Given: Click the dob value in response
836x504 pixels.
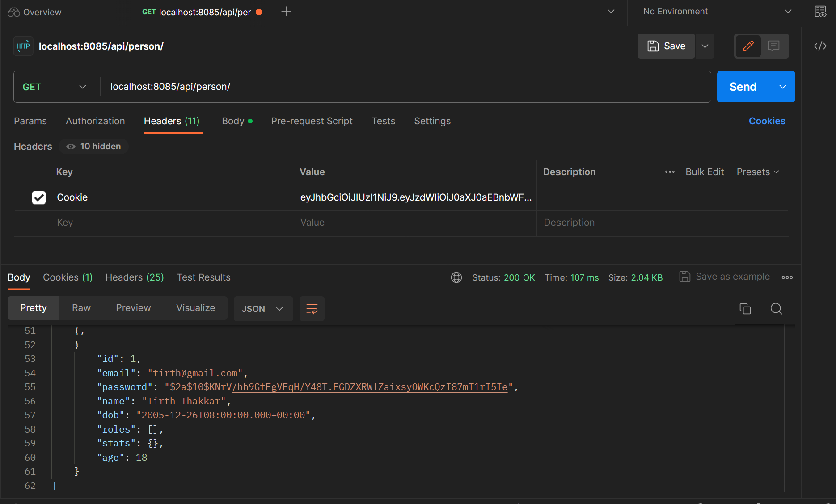Looking at the screenshot, I should (x=223, y=415).
